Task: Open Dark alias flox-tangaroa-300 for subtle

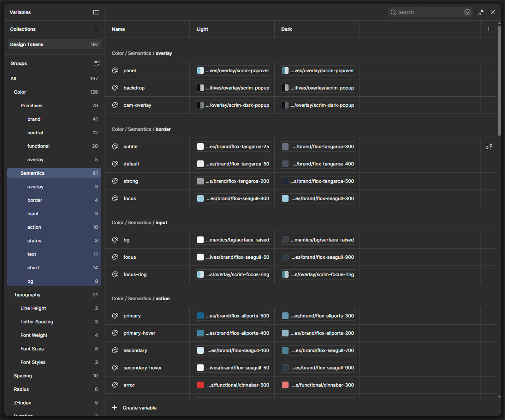Action: tap(318, 147)
